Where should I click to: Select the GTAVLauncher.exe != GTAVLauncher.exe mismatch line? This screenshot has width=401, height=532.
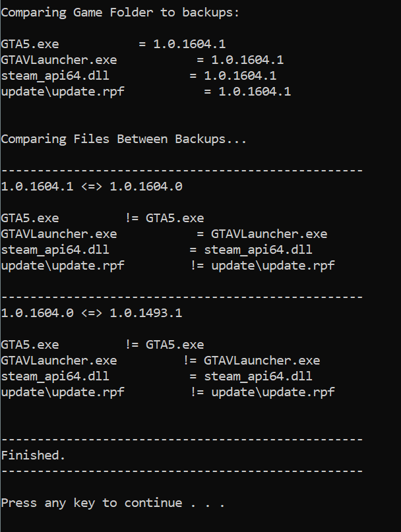tap(160, 361)
